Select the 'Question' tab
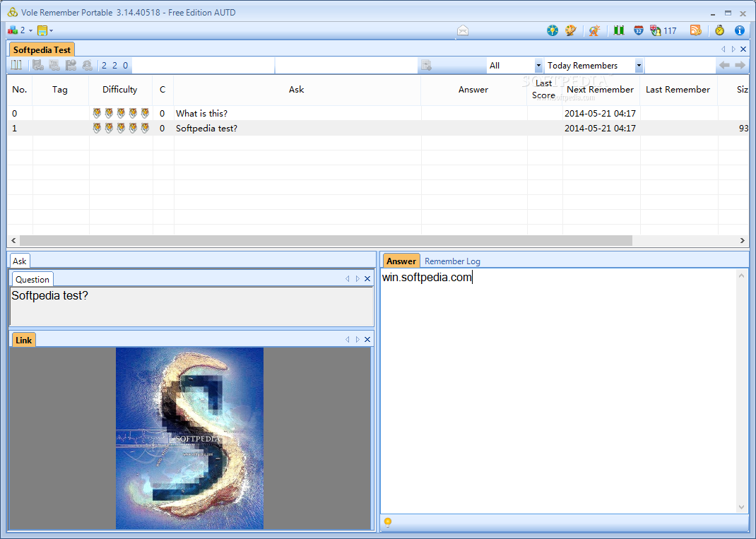The width and height of the screenshot is (756, 539). pyautogui.click(x=33, y=279)
